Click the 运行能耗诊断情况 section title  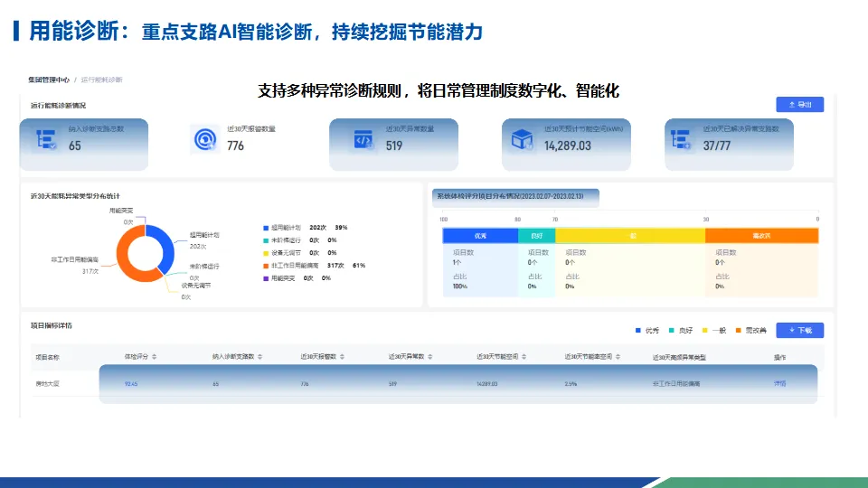point(58,106)
